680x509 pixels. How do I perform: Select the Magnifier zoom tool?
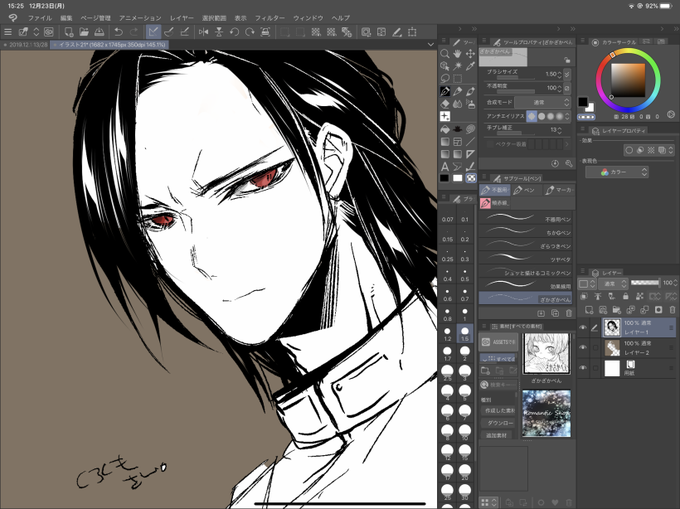pos(445,54)
